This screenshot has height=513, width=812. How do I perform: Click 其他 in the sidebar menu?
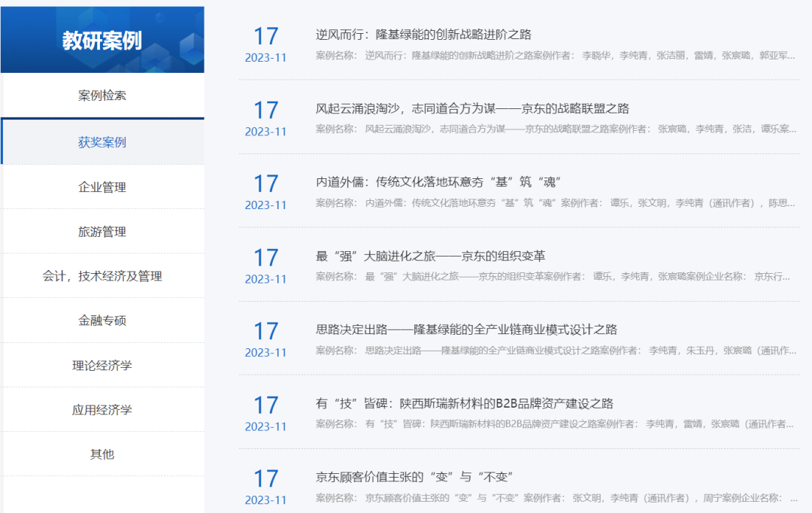102,454
